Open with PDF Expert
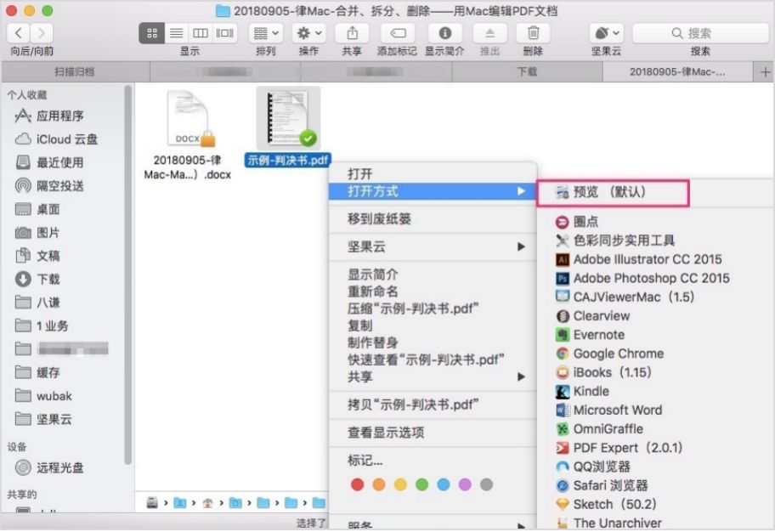 pos(655,448)
